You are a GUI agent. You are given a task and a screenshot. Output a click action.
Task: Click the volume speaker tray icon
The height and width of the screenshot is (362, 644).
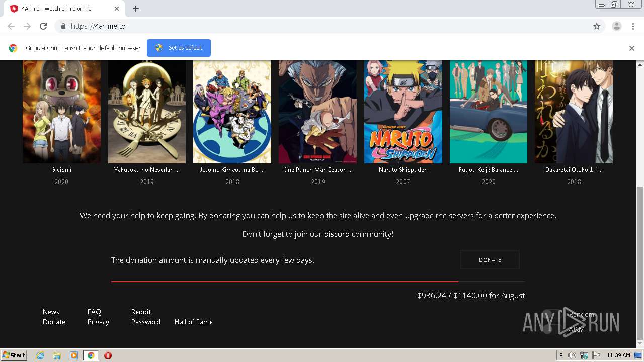tap(572, 355)
